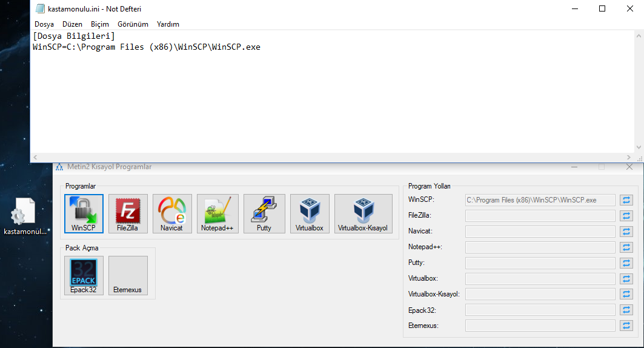Screen dimensions: 644x348
Task: Click the refresh icon beside Putty path
Action: click(x=626, y=263)
